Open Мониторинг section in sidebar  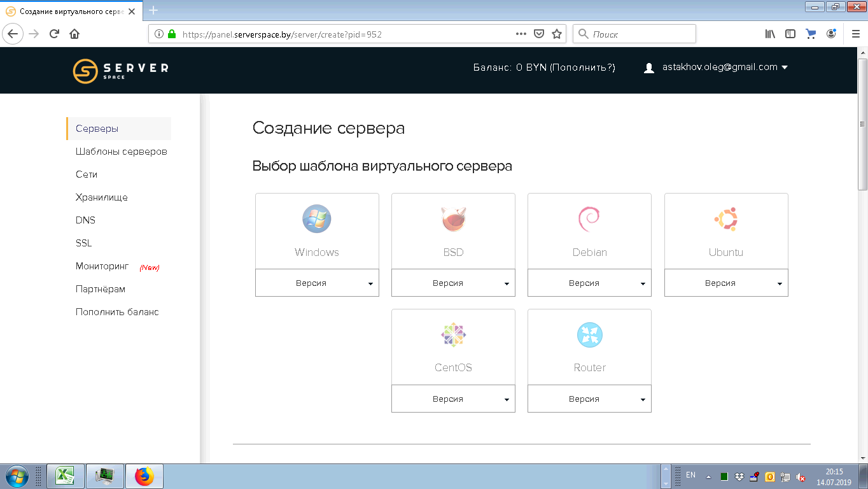pyautogui.click(x=102, y=266)
